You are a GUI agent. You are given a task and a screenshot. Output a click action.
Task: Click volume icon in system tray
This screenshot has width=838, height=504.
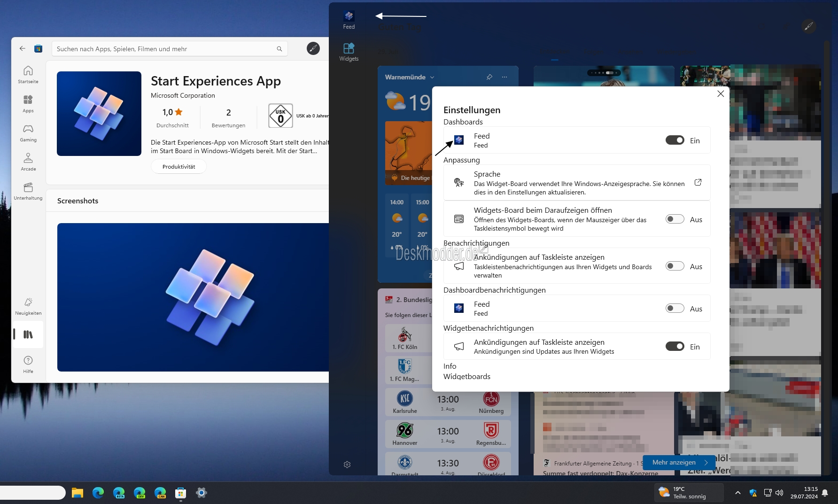(x=779, y=493)
